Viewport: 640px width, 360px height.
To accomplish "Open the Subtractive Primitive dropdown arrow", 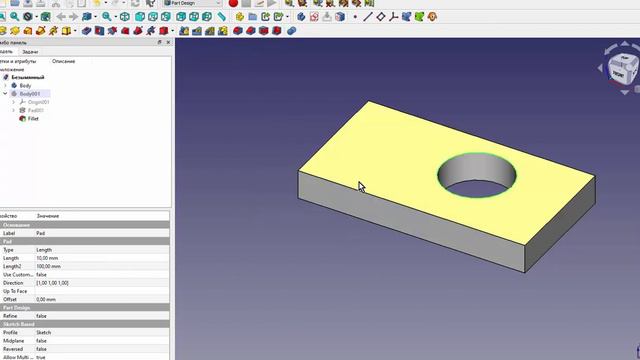I will click(x=172, y=31).
